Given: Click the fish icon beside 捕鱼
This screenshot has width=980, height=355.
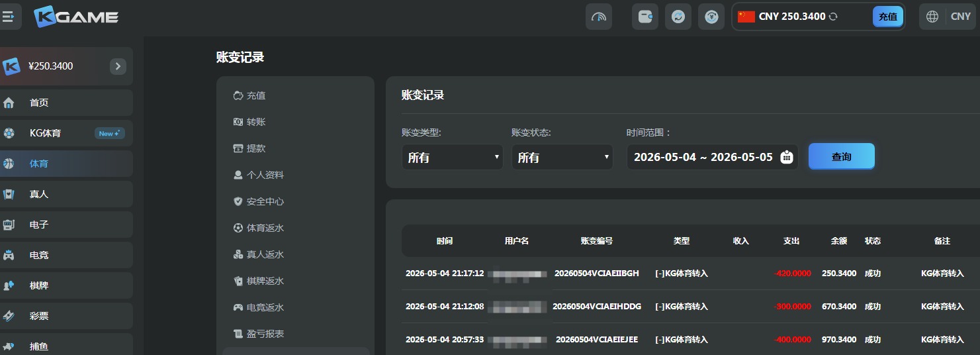Looking at the screenshot, I should (9, 346).
